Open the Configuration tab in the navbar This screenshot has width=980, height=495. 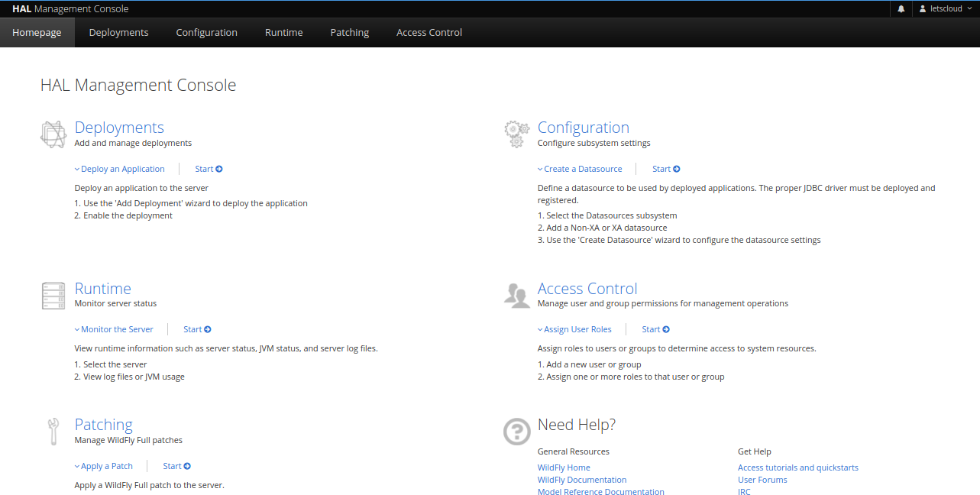pos(206,33)
